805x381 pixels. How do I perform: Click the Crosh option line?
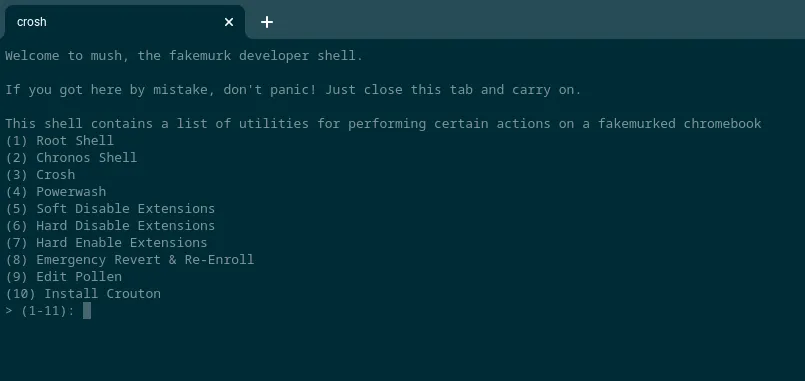click(x=40, y=175)
